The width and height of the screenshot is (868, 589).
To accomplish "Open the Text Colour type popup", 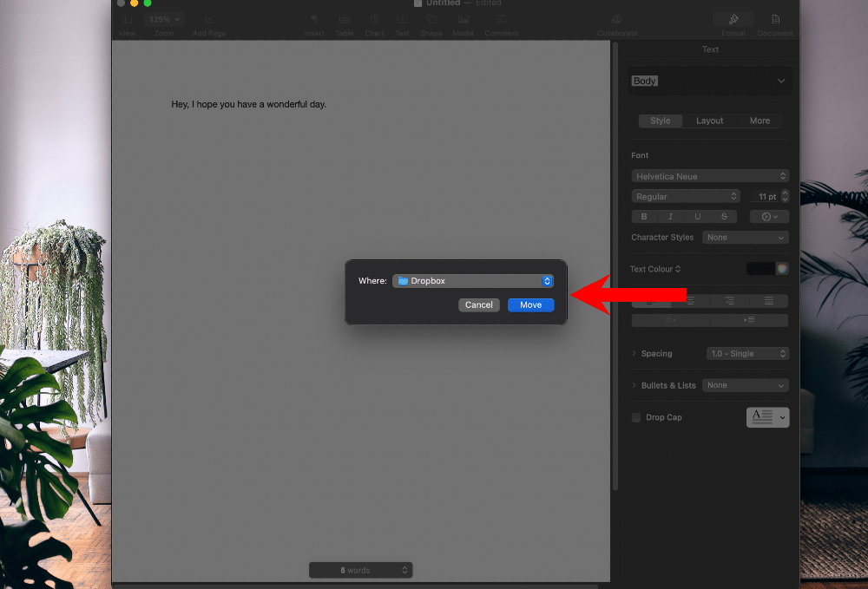I will [655, 269].
